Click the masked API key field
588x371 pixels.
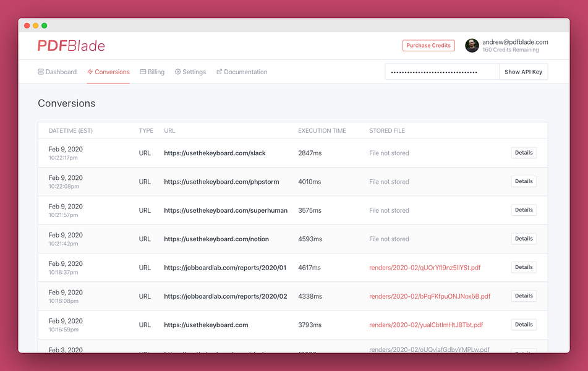pyautogui.click(x=442, y=72)
